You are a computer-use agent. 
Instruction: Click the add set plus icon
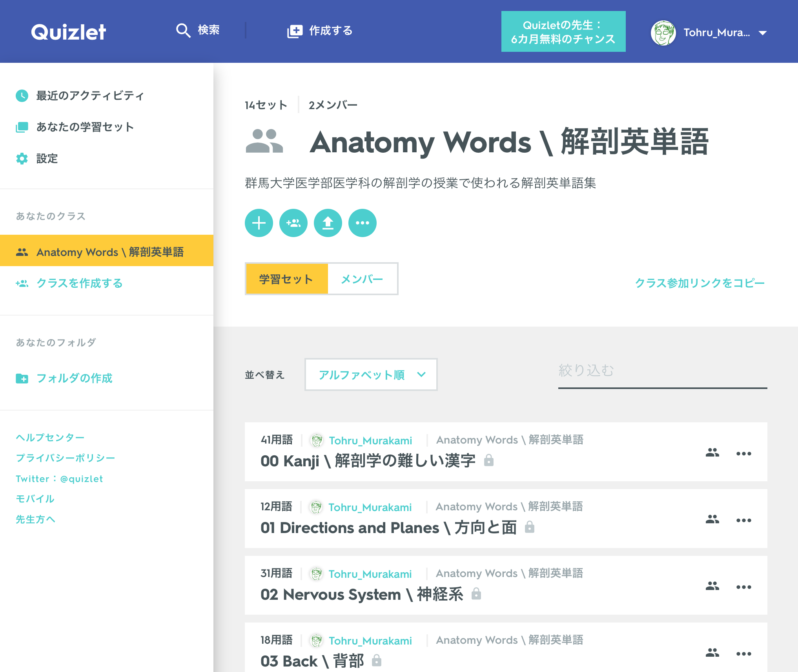259,223
